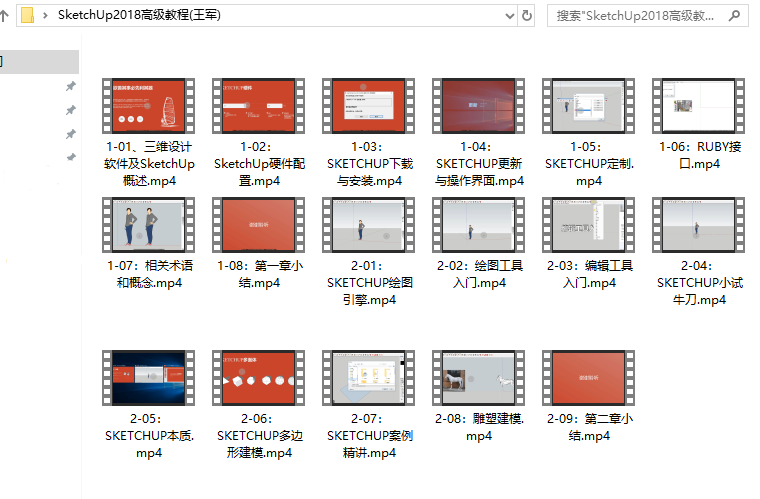Click file name 1-01、三维设计软件及SketchUp概述.mp4
Viewport: 760px width, 499px height.
tap(149, 164)
